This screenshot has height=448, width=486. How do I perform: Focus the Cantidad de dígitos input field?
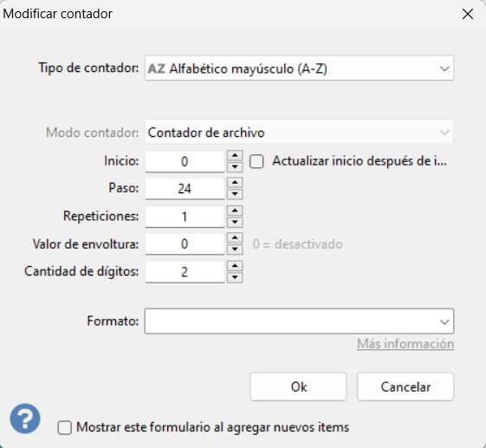click(185, 272)
